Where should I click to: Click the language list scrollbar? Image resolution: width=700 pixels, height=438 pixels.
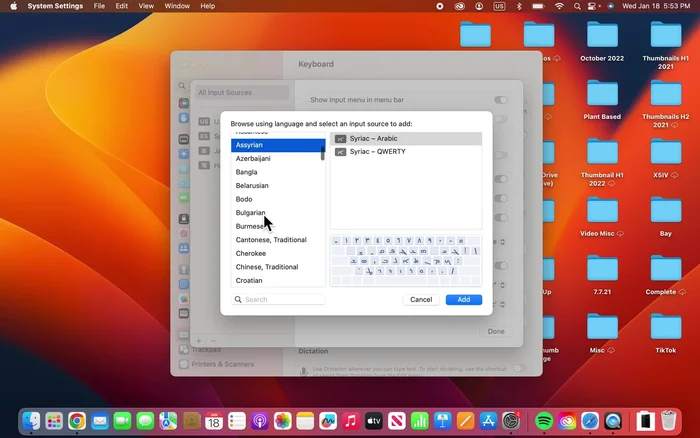(322, 152)
